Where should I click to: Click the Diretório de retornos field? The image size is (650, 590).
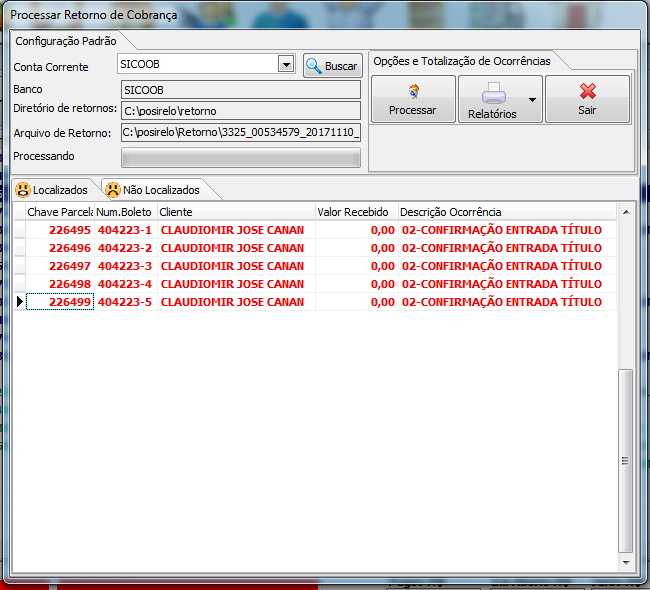pyautogui.click(x=241, y=111)
